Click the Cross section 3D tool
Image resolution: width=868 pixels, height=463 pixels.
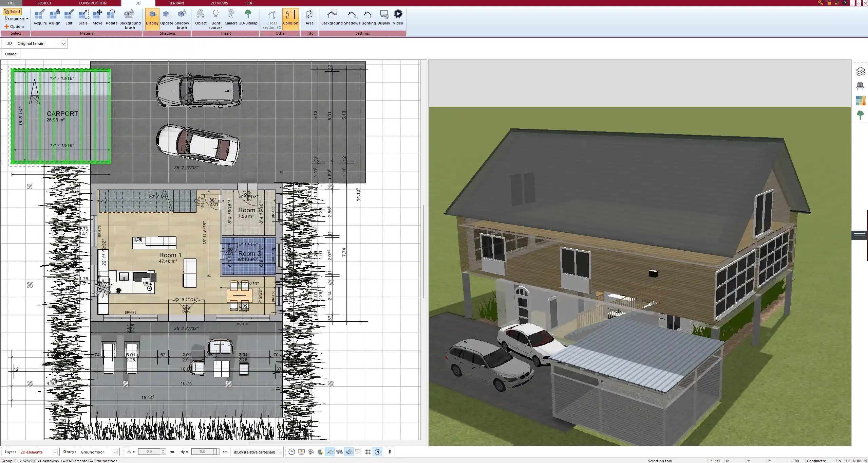[272, 19]
